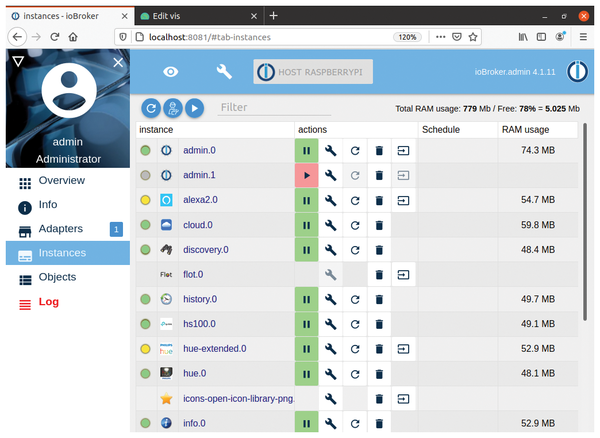
Task: Toggle expert mode round button
Action: 173,108
